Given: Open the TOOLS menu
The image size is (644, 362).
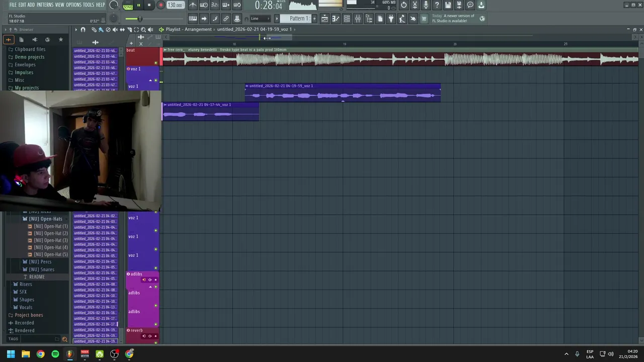Looking at the screenshot, I should point(89,5).
